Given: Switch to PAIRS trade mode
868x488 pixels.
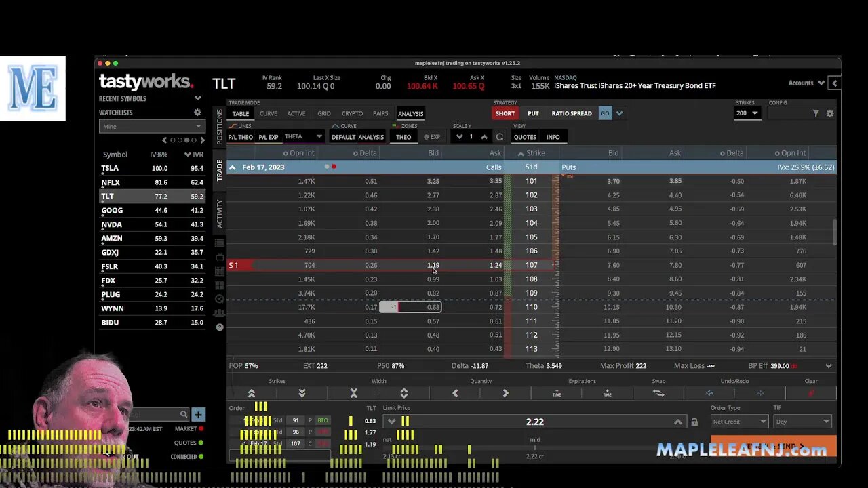Looking at the screenshot, I should [380, 113].
